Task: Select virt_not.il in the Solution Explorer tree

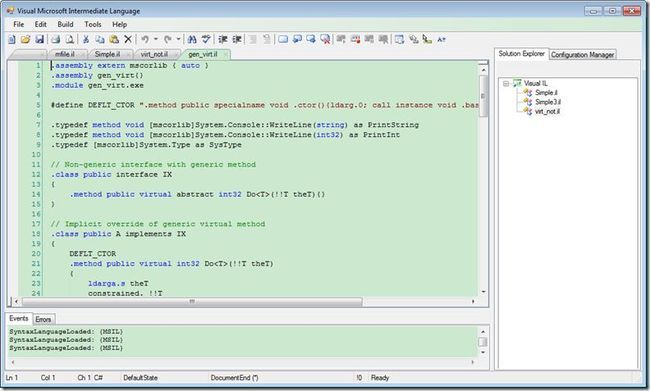Action: click(547, 112)
